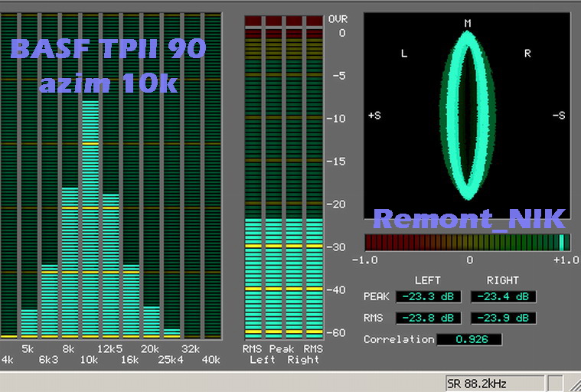Click the RMS RIGHT -23.9 dB readout
This screenshot has width=581, height=392.
pos(503,318)
